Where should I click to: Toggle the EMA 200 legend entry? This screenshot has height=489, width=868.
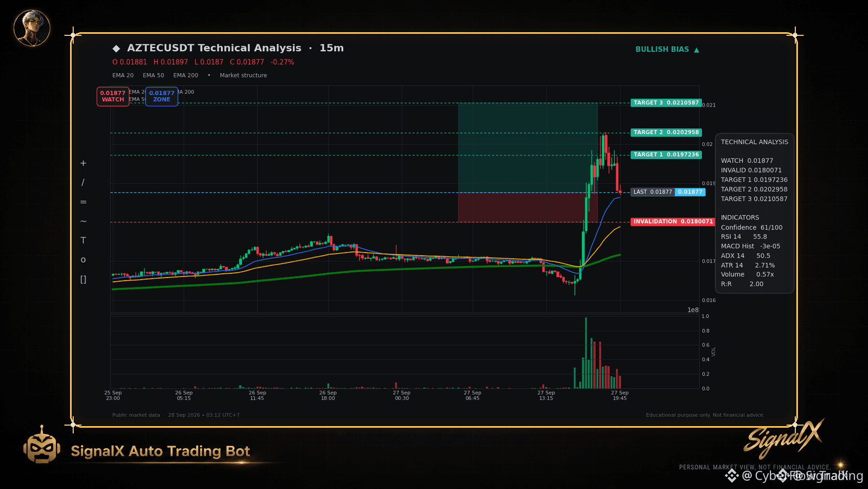tap(186, 75)
